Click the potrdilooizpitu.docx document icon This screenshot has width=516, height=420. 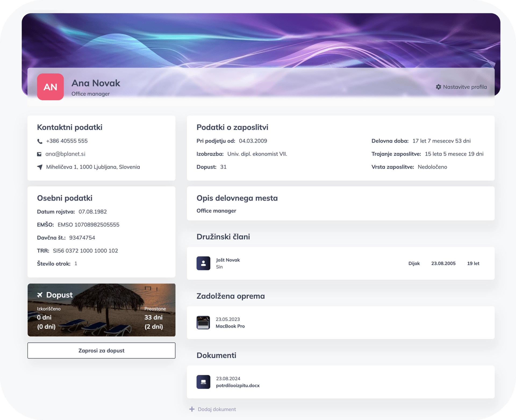point(203,382)
